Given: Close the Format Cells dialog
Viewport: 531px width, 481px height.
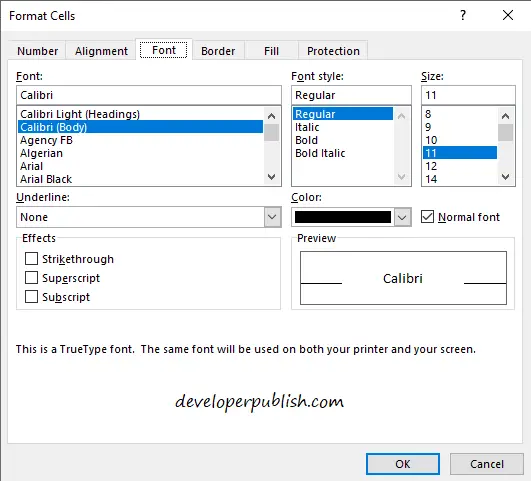Looking at the screenshot, I should click(x=508, y=15).
